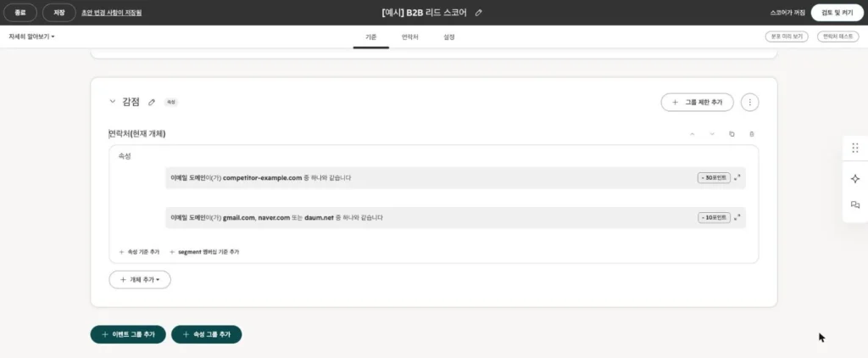Click the 분포 미리 보기 button

click(787, 36)
